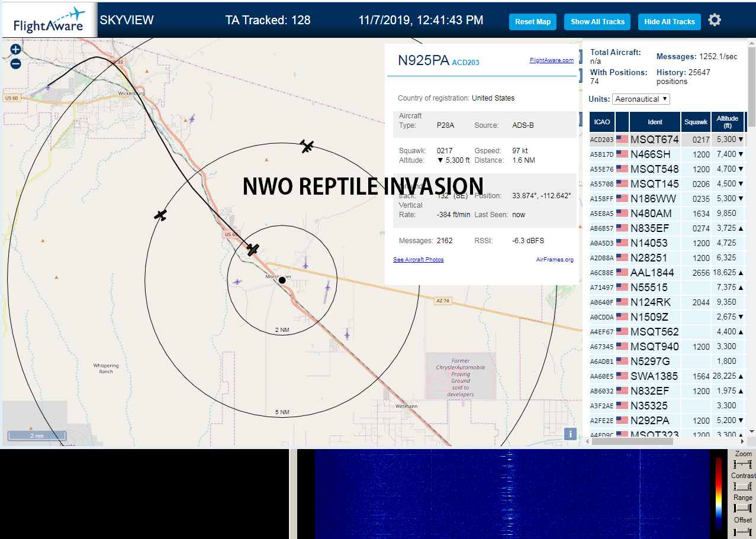The height and width of the screenshot is (539, 756).
Task: Select the N55515 aircraft row
Action: [x=667, y=288]
